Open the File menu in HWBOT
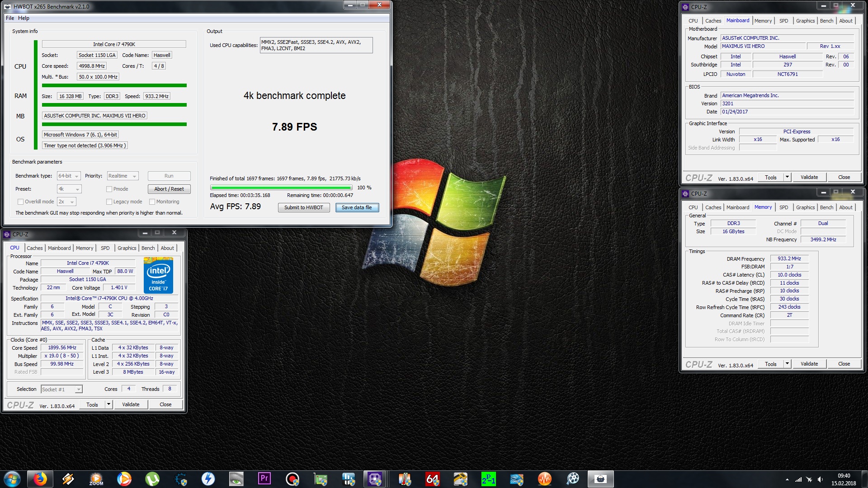This screenshot has width=868, height=488. 10,18
